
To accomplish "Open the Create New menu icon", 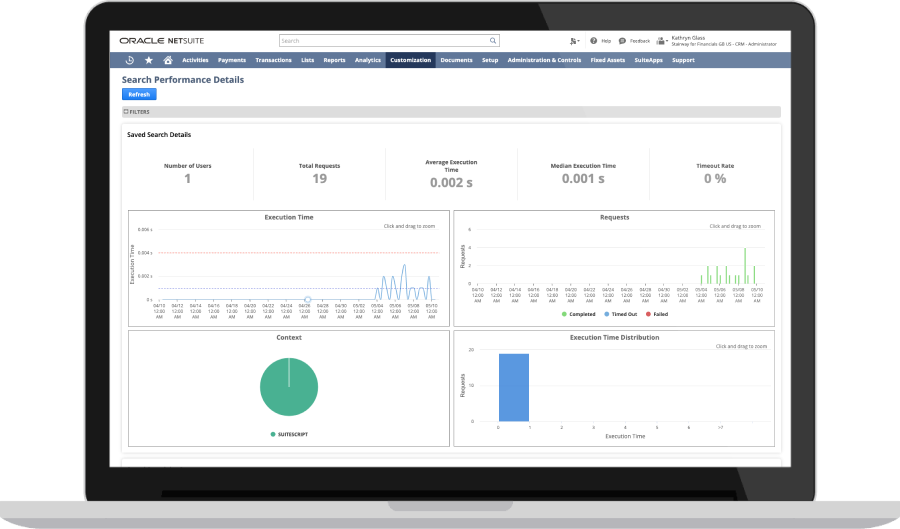I will 574,41.
